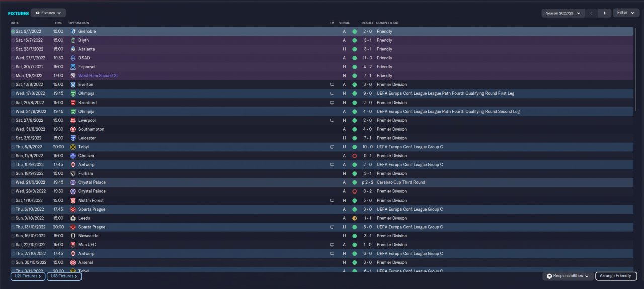Screen dimensions: 644x289
Task: Click the Grenoble club badge icon
Action: [73, 31]
